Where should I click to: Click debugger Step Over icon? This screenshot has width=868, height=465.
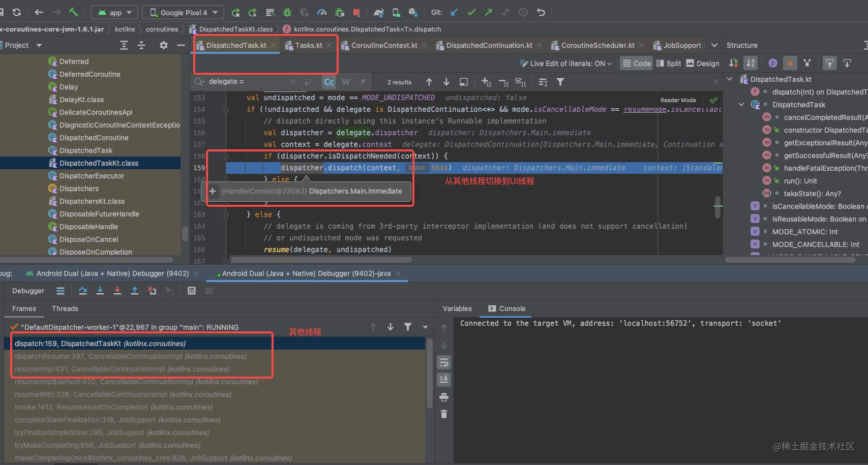tap(83, 291)
